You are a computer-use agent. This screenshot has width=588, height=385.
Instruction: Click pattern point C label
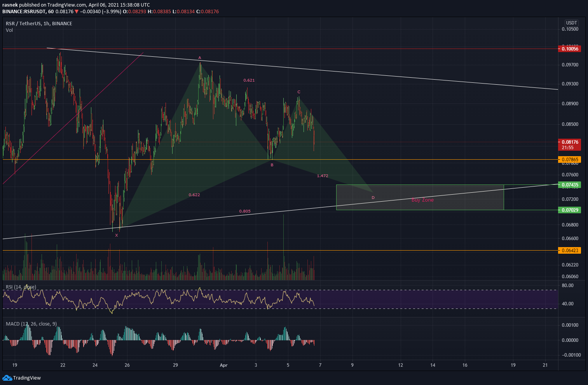pyautogui.click(x=299, y=92)
